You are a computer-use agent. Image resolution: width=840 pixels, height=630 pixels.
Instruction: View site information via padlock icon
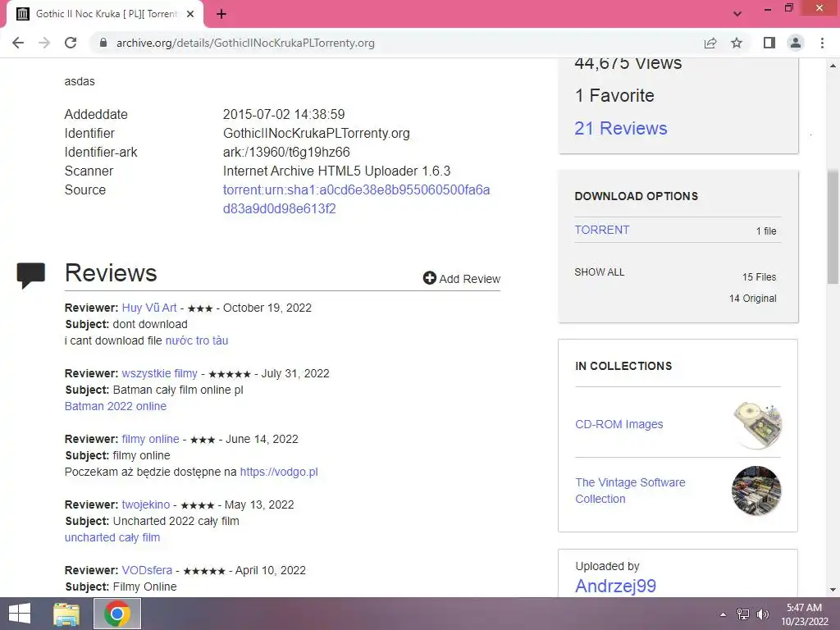pos(103,43)
